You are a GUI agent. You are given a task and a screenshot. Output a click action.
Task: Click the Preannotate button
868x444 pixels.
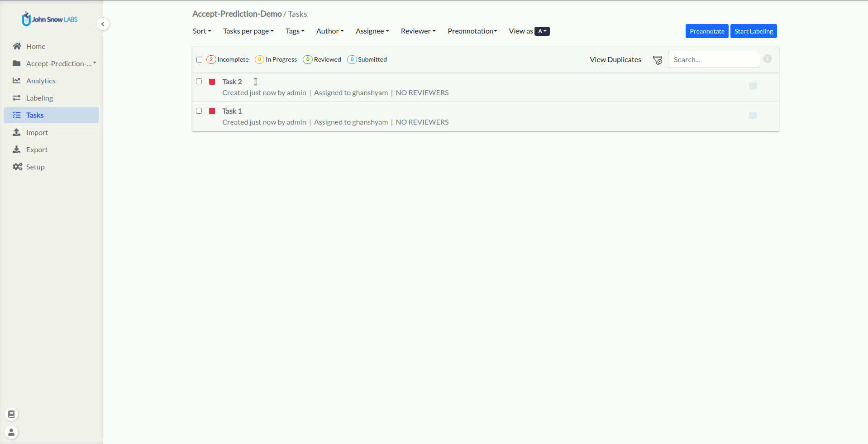pos(707,31)
